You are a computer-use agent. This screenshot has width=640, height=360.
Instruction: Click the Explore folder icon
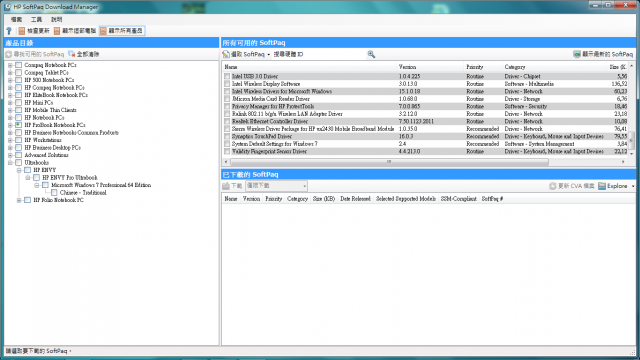point(602,186)
